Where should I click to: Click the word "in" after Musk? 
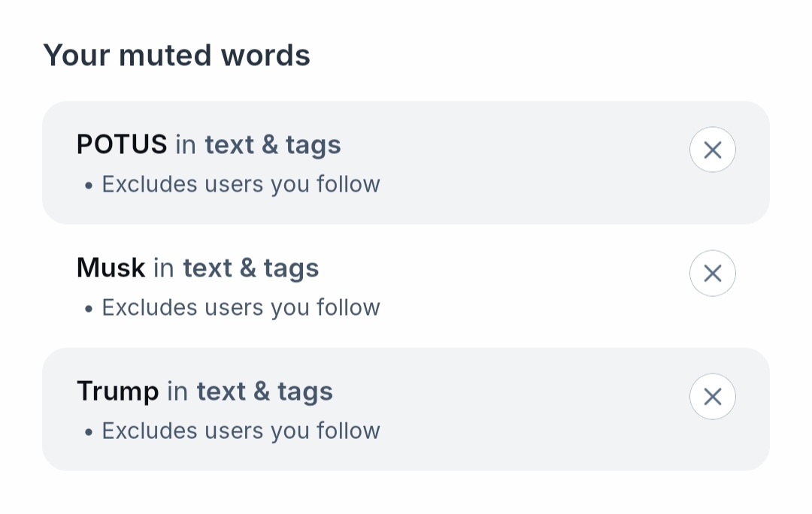164,268
